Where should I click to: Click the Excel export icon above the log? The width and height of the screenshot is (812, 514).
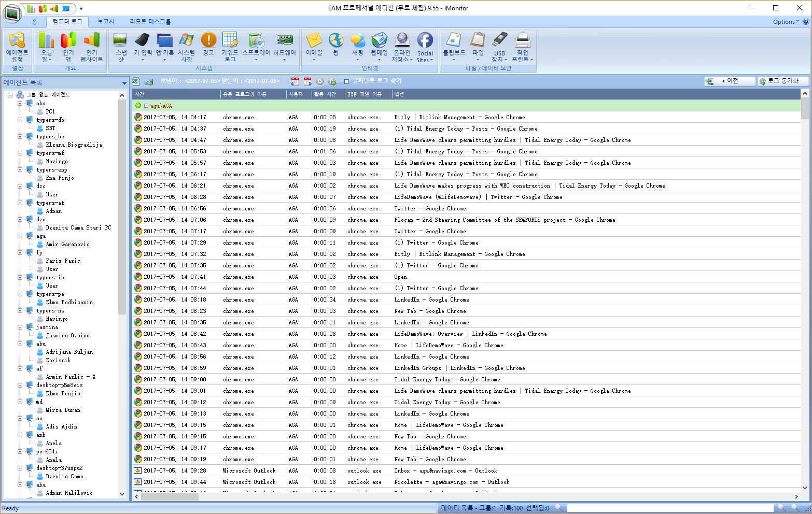click(x=136, y=81)
